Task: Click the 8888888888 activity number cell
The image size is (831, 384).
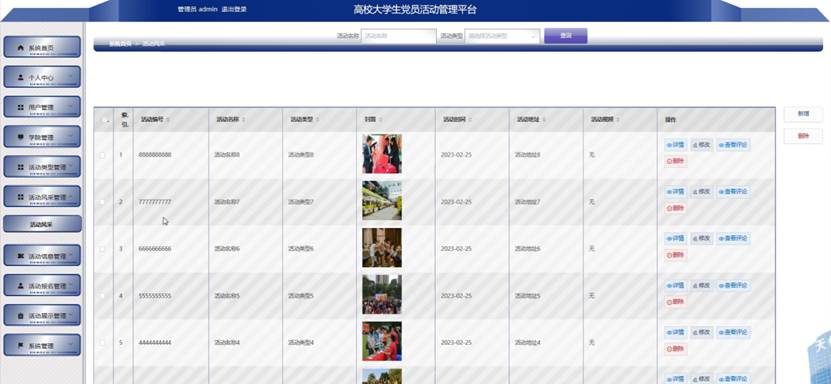Action: (155, 155)
